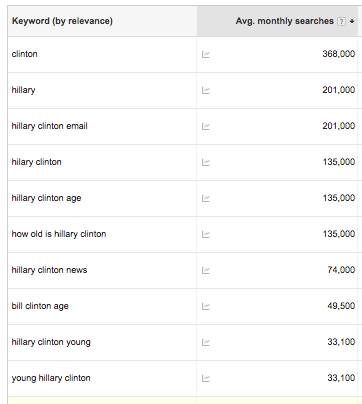Viewport: 362px width, 404px height.
Task: Open trend chart for hillary clinton age
Action: point(206,198)
